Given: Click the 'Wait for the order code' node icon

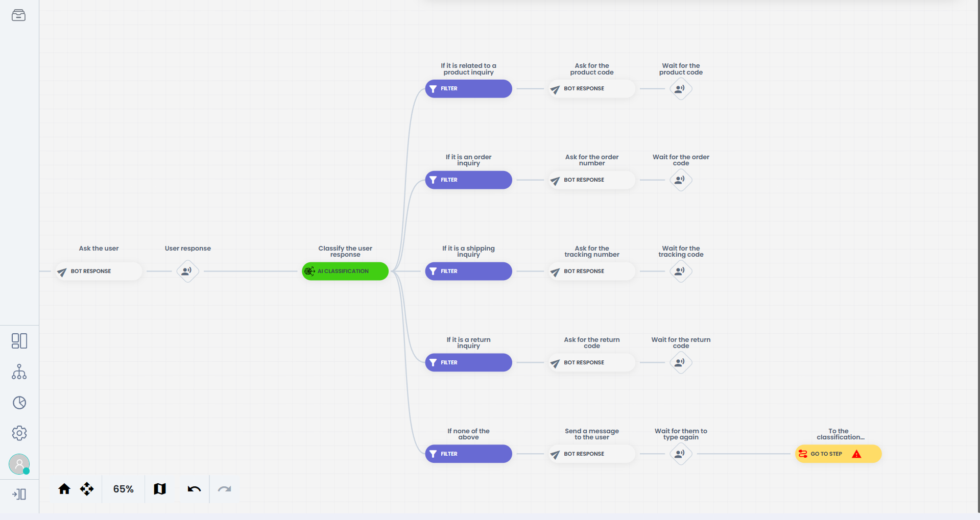Looking at the screenshot, I should point(681,180).
